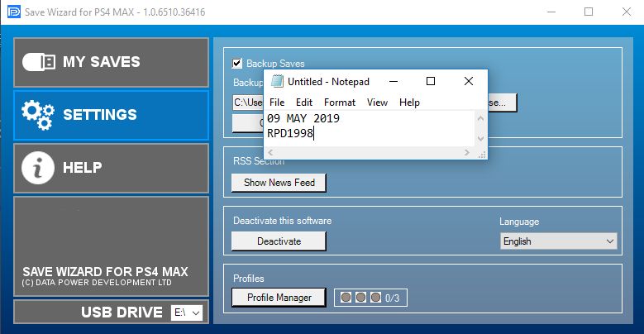Click the Notepad resize grip corner
Screen dimensions: 644x334
[482, 154]
